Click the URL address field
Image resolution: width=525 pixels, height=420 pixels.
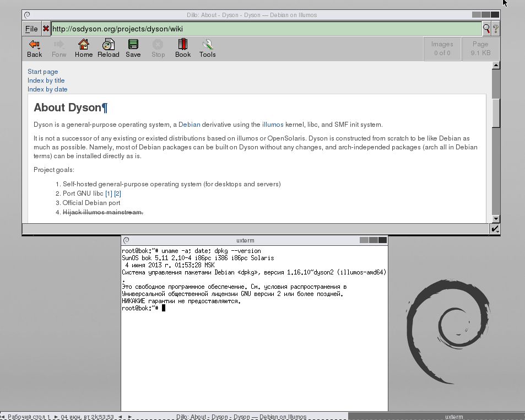click(266, 29)
